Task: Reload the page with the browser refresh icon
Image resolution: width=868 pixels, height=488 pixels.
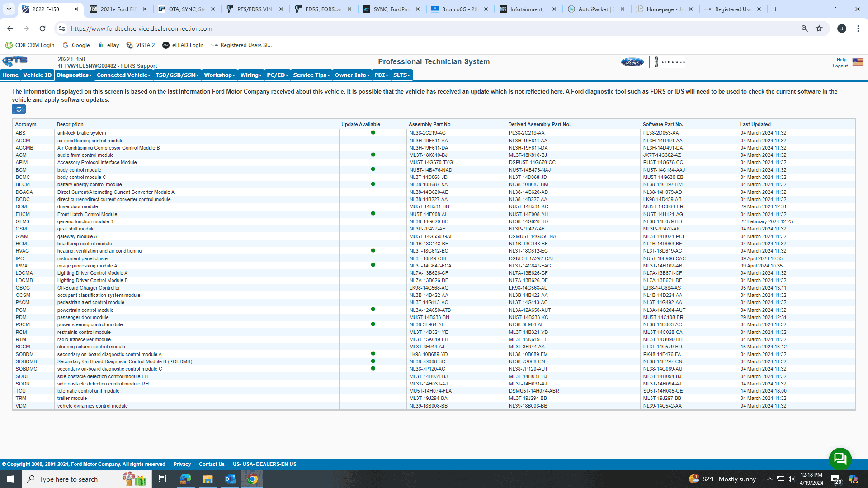Action: 42,28
